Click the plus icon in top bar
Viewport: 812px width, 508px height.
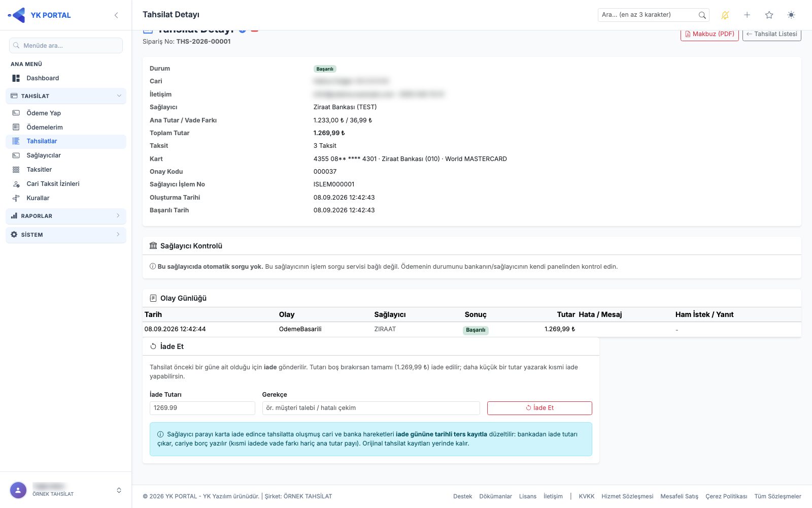click(x=747, y=15)
